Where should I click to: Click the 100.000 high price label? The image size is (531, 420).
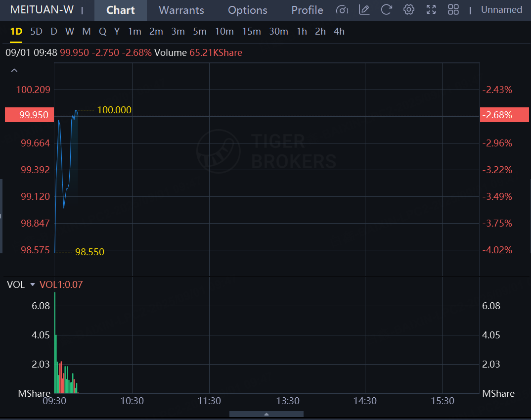coord(114,110)
